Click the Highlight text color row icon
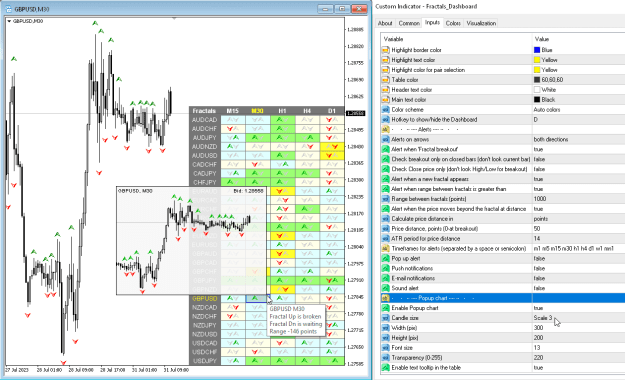The height and width of the screenshot is (380, 625). click(x=385, y=60)
